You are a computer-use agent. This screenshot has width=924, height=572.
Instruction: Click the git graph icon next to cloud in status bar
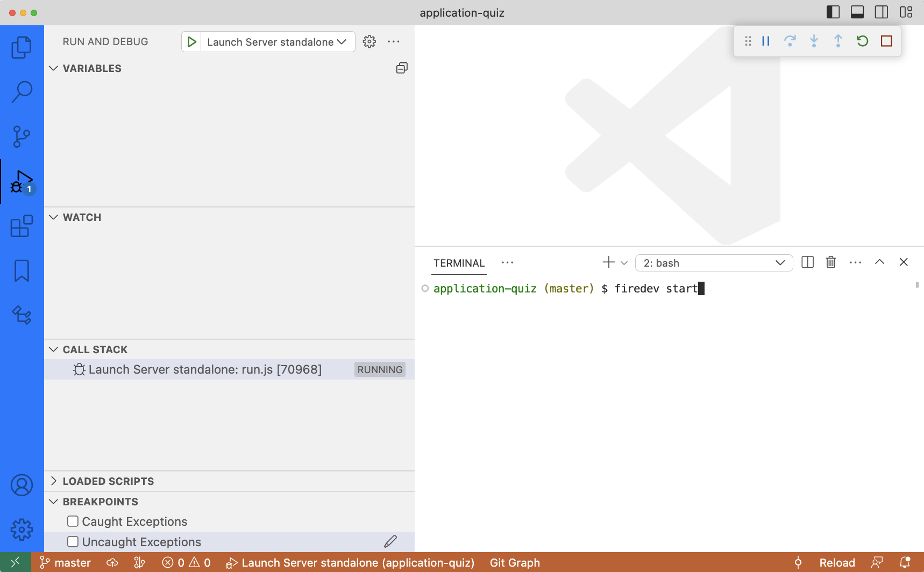click(x=139, y=562)
